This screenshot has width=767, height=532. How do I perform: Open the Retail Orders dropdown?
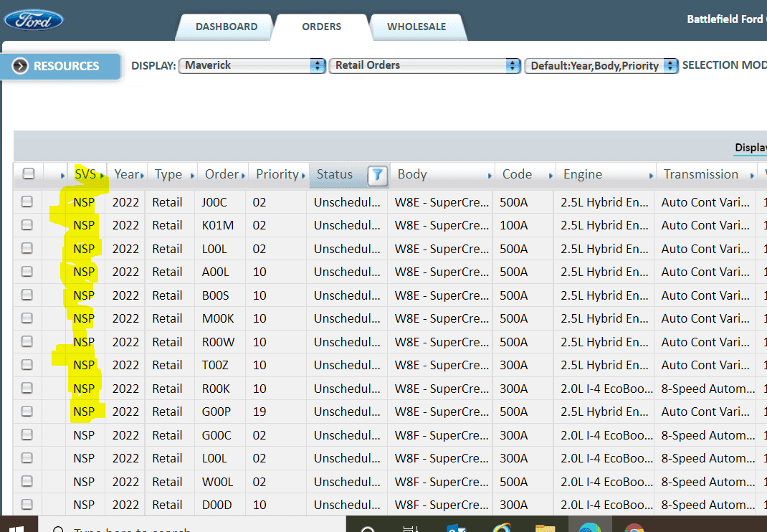click(424, 65)
